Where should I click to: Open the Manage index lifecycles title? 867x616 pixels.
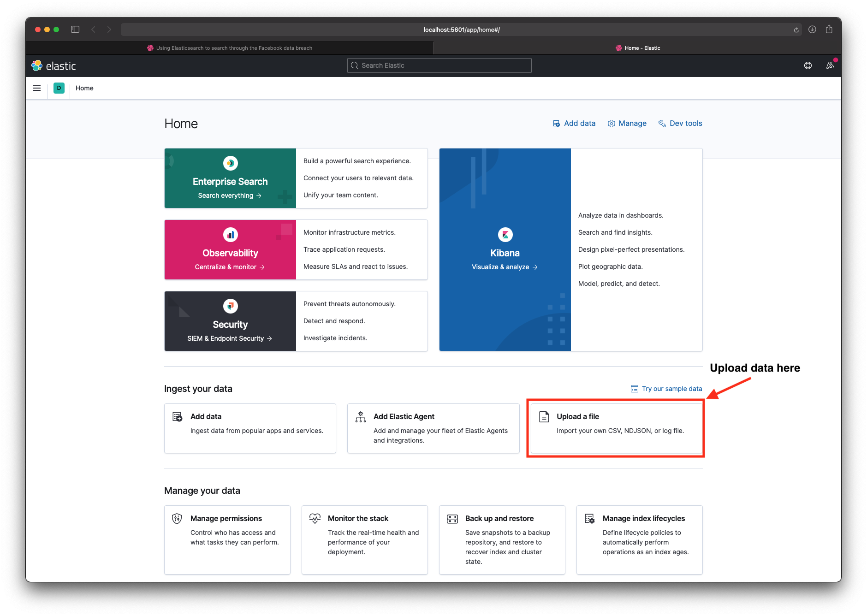[x=644, y=518]
